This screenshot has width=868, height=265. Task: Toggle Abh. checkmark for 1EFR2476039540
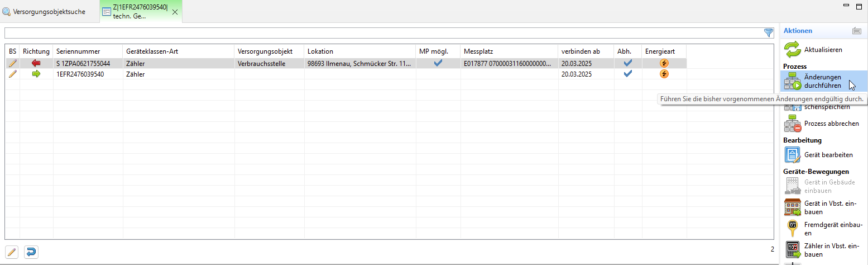(x=627, y=74)
